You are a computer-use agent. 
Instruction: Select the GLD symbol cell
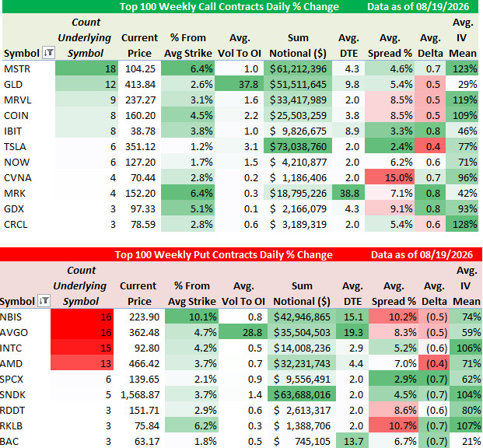point(29,84)
